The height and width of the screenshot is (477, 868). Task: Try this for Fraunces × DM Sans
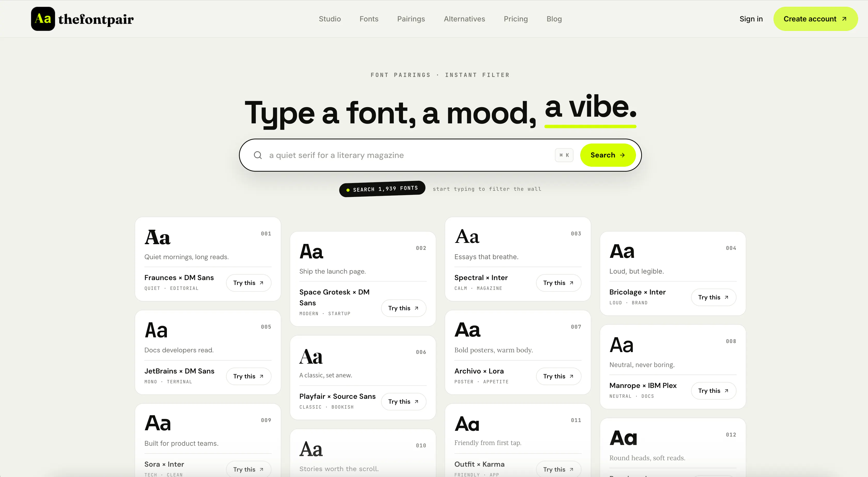[248, 283]
